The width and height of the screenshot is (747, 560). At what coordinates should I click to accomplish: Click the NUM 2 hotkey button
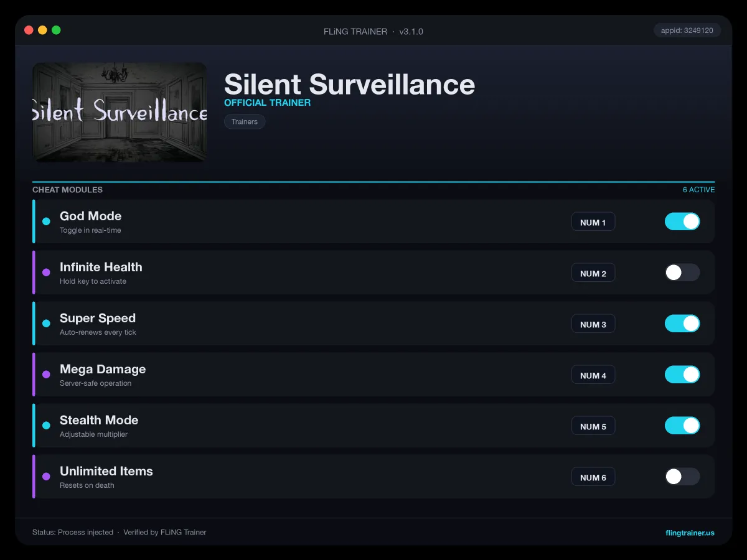pyautogui.click(x=593, y=273)
